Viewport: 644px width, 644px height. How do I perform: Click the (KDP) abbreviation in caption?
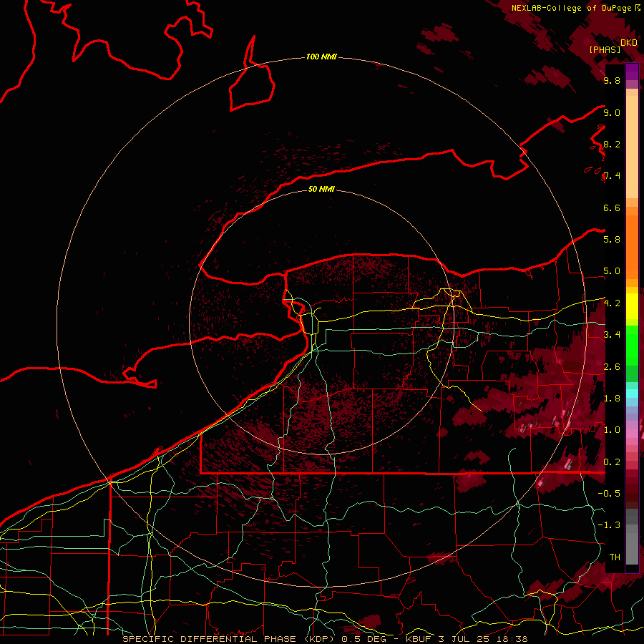(x=321, y=639)
